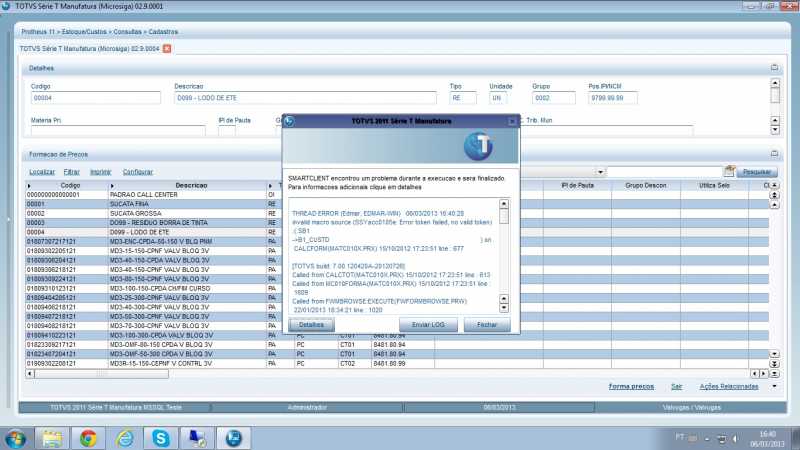Expand the Ações Relacionadas dropdown arrow
This screenshot has height=450, width=800.
[x=774, y=387]
